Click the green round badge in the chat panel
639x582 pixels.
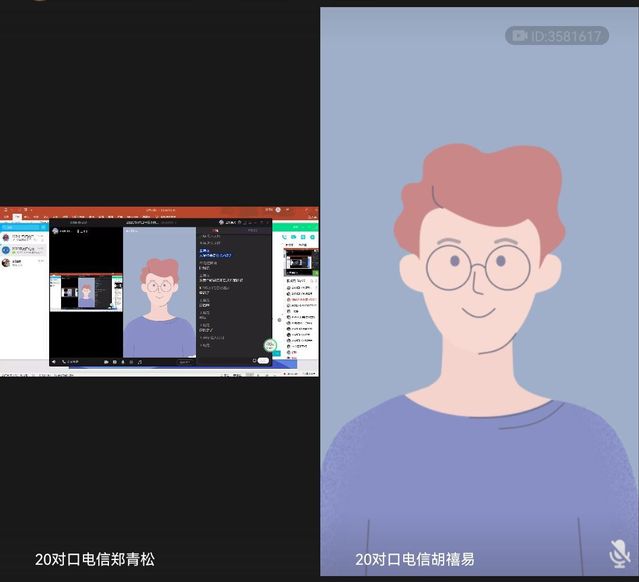click(x=269, y=345)
